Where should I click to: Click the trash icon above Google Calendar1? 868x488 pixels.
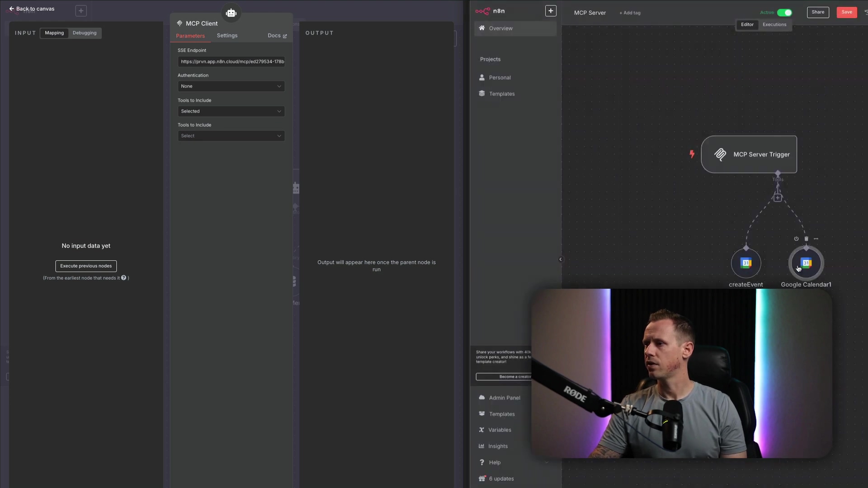(x=806, y=239)
